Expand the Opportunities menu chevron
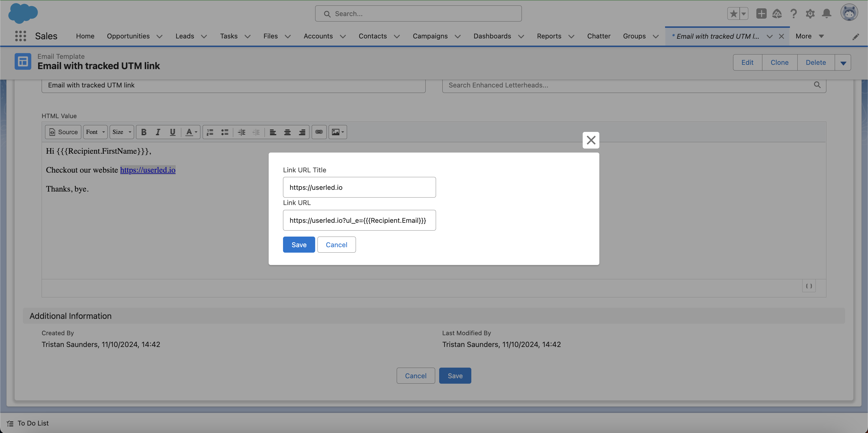 (160, 36)
